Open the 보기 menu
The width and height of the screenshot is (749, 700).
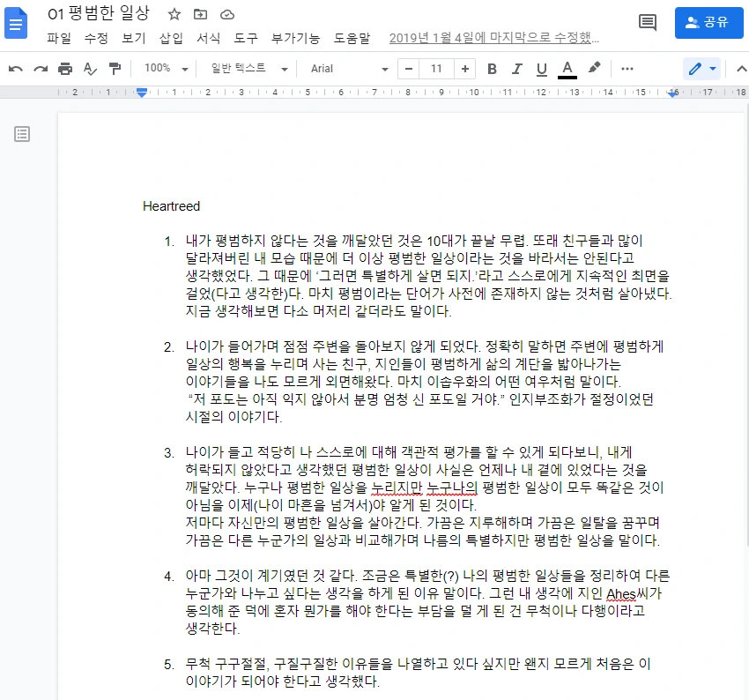click(x=133, y=38)
